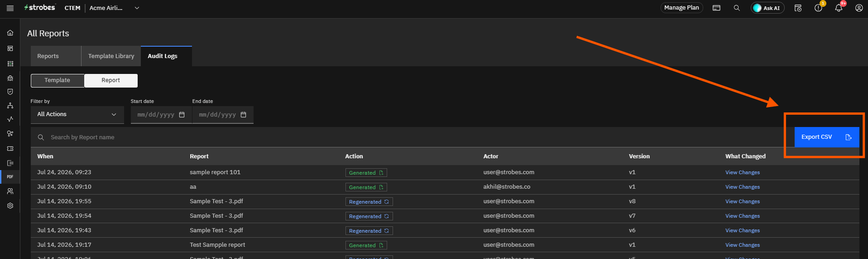The image size is (868, 259).
Task: Click the Version column header
Action: [639, 156]
